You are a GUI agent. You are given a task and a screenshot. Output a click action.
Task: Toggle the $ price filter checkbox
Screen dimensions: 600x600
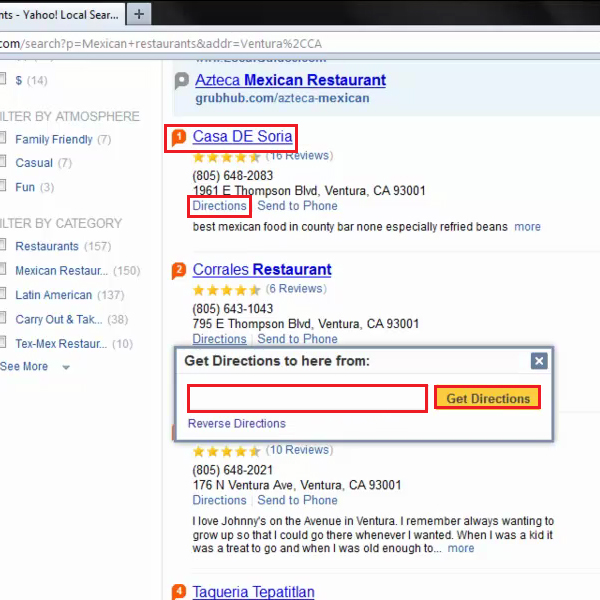pos(3,79)
